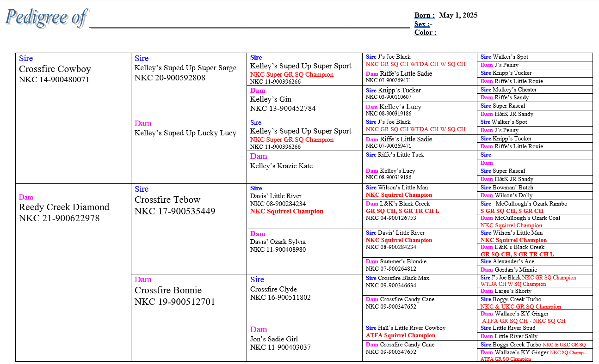Click the Born date May 1, 2025
The width and height of the screenshot is (599, 364).
tap(458, 15)
